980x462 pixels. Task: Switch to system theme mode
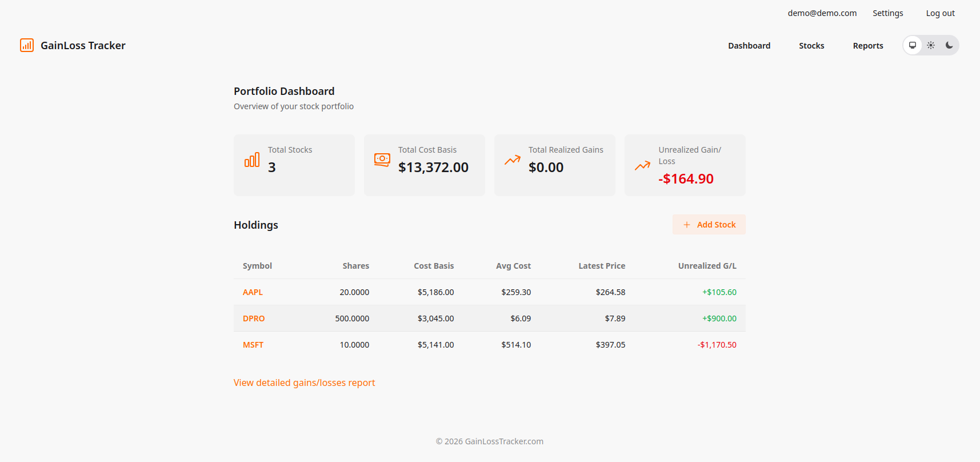tap(913, 45)
